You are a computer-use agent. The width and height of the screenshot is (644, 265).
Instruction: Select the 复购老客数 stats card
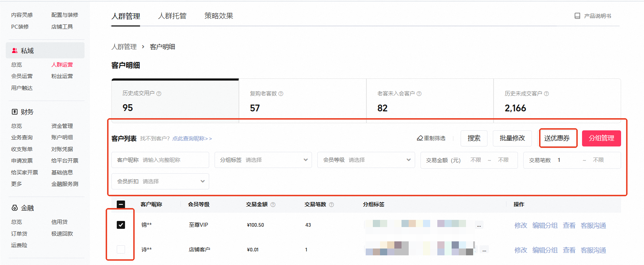(303, 101)
